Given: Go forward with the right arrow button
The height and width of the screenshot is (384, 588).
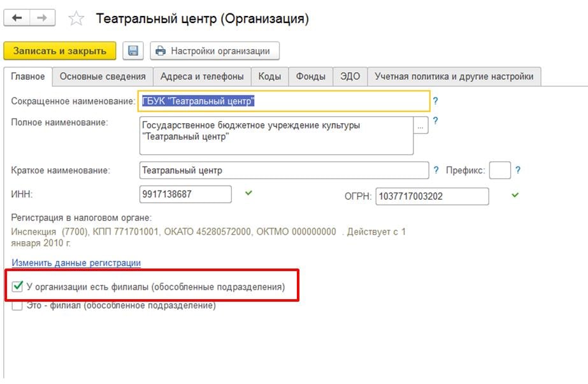Looking at the screenshot, I should tap(43, 18).
